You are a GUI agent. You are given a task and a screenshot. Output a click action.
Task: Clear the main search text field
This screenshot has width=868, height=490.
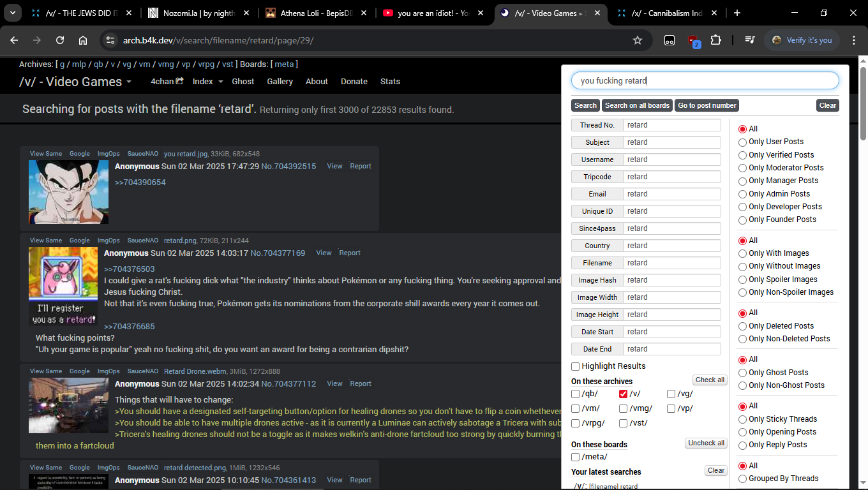[x=828, y=105]
